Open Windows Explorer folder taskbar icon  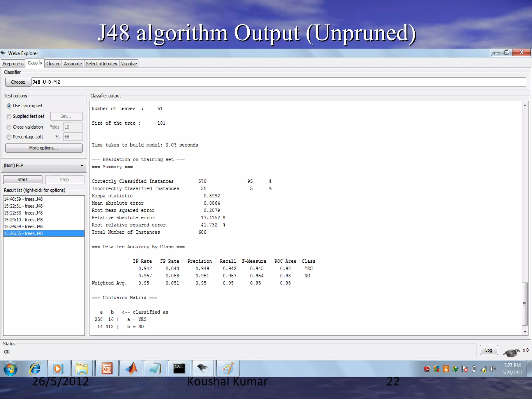(x=82, y=369)
